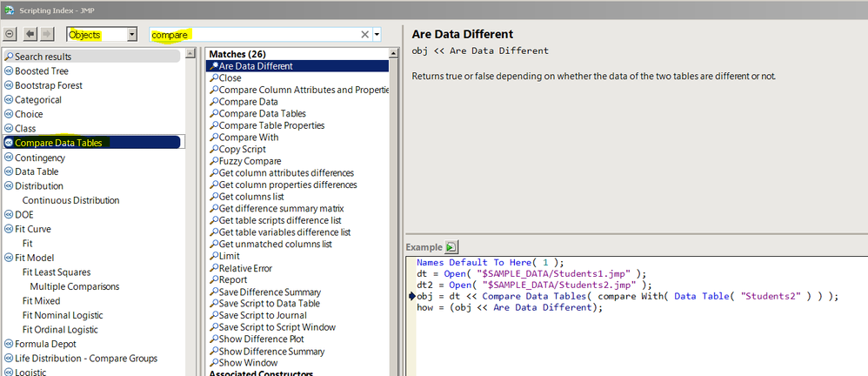The width and height of the screenshot is (868, 376).
Task: Select Compare Data Tables object
Action: (92, 143)
